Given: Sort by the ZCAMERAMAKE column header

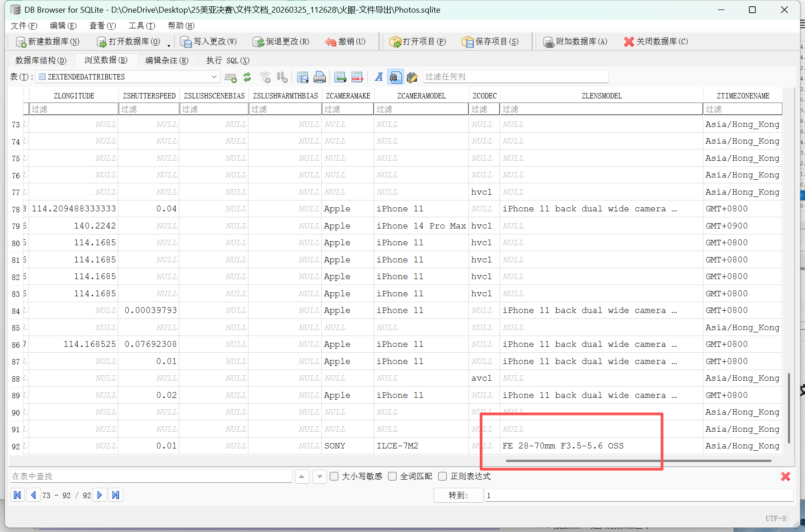Looking at the screenshot, I should click(348, 96).
